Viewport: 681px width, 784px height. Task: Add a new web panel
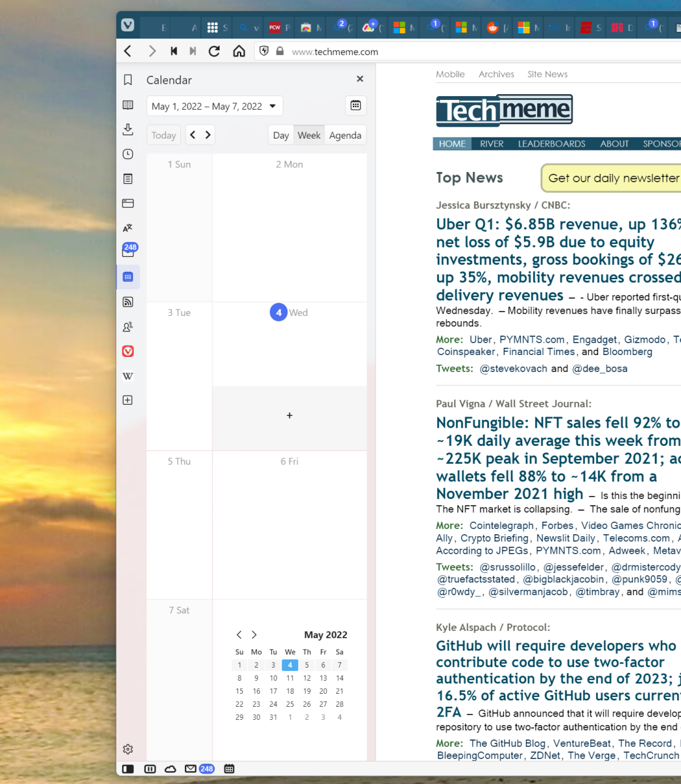pos(128,400)
